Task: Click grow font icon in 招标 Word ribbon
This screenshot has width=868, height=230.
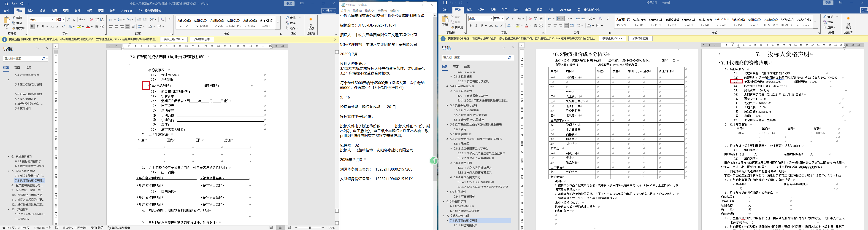Action: point(69,19)
